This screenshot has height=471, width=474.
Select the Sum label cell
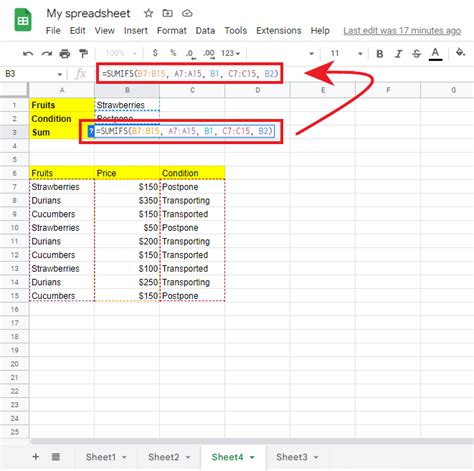pyautogui.click(x=62, y=132)
